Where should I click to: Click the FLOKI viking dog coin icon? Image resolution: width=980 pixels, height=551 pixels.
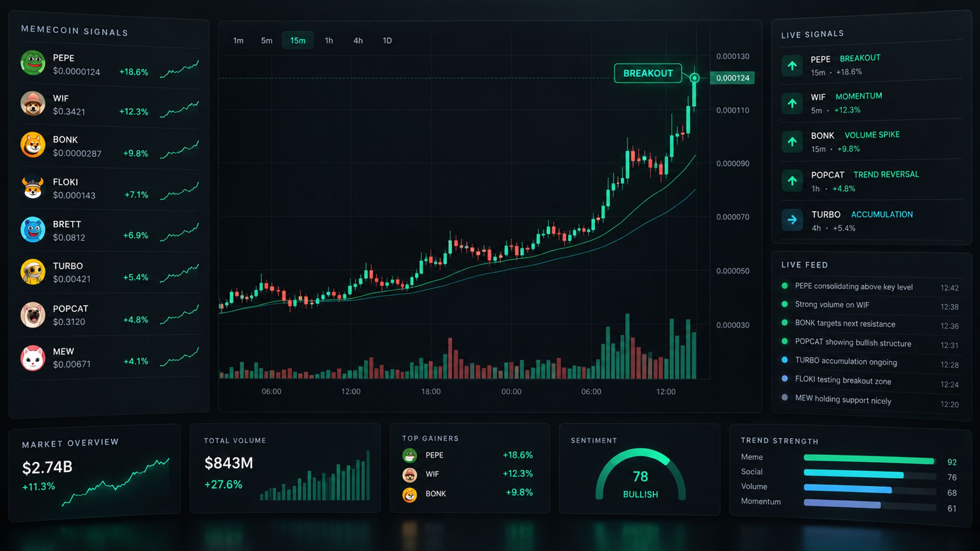coord(33,187)
